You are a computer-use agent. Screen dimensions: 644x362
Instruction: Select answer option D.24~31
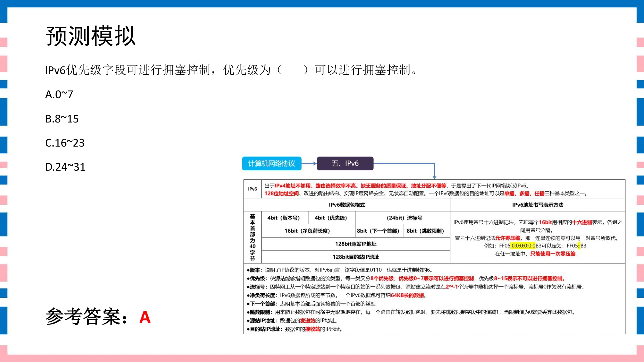65,167
